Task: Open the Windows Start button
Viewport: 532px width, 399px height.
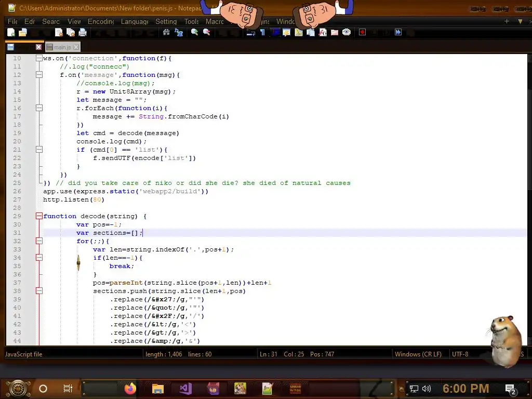Action: coord(18,389)
